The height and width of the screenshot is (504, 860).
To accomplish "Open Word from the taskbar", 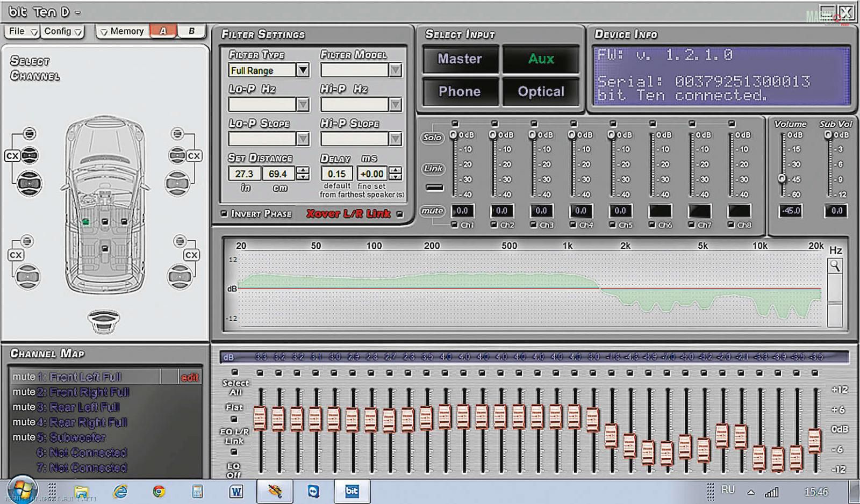I will [236, 491].
